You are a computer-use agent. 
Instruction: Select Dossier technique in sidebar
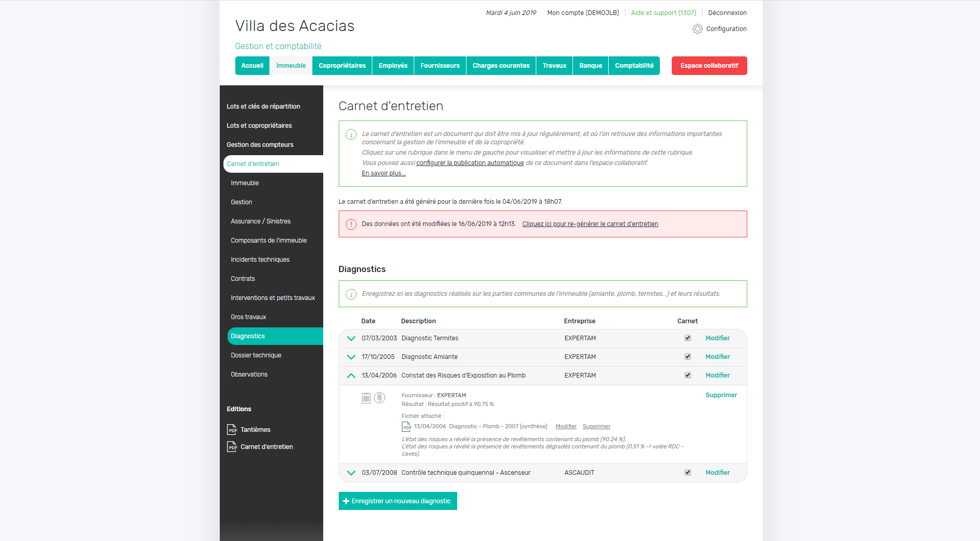[x=256, y=355]
